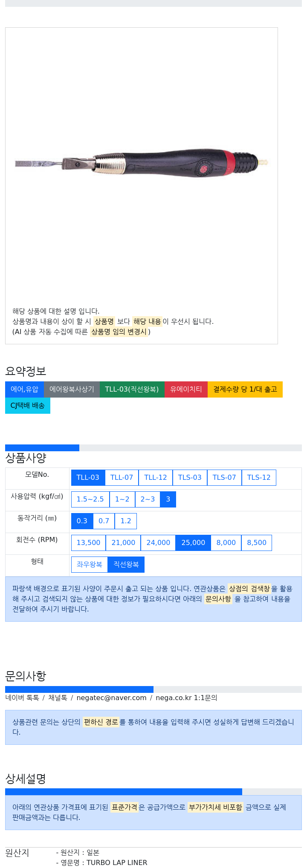This screenshot has height=868, width=307.
Task: Select 13,500 RPM option
Action: (88, 542)
